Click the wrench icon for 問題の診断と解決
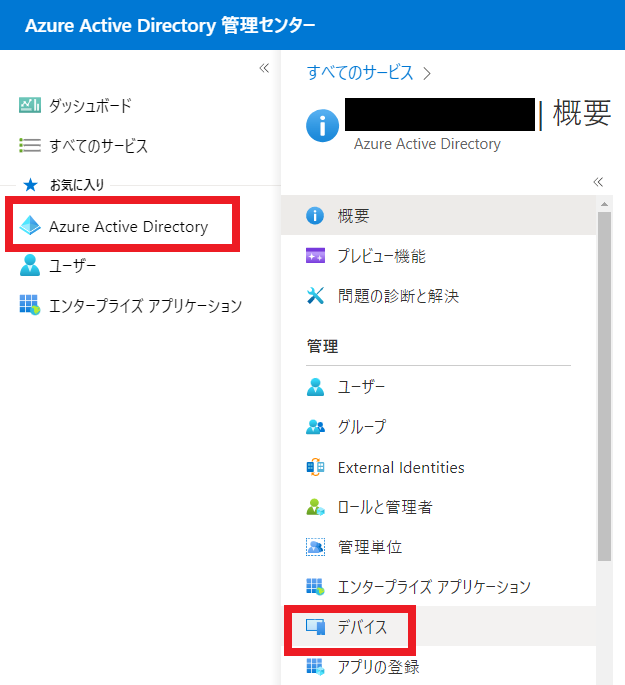625x685 pixels. 315,296
